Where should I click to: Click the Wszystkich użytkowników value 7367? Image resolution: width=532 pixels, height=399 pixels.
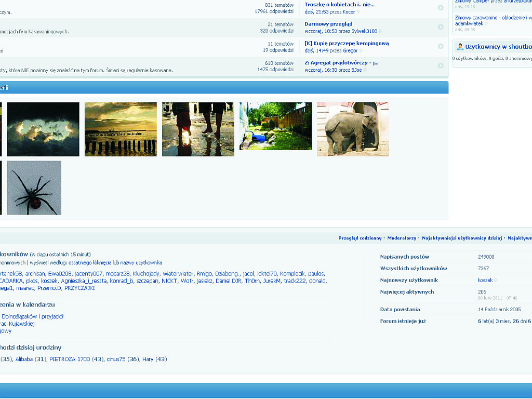[483, 269]
